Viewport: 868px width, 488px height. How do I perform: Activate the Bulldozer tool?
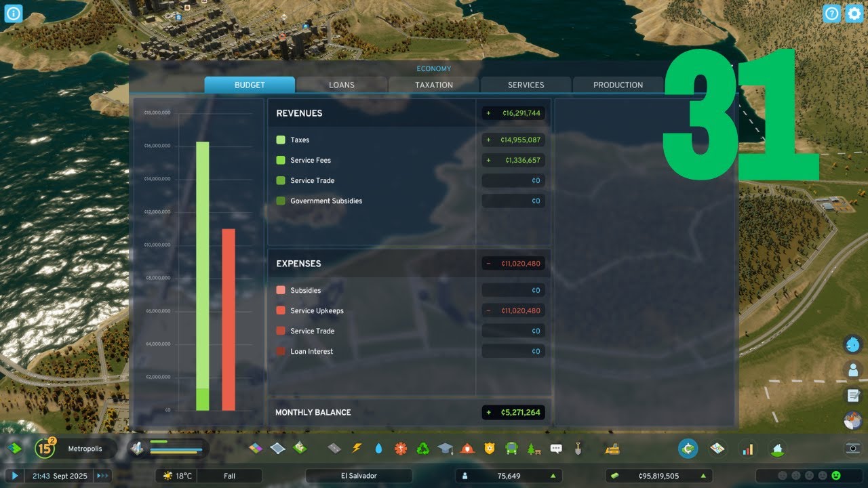[x=612, y=448]
